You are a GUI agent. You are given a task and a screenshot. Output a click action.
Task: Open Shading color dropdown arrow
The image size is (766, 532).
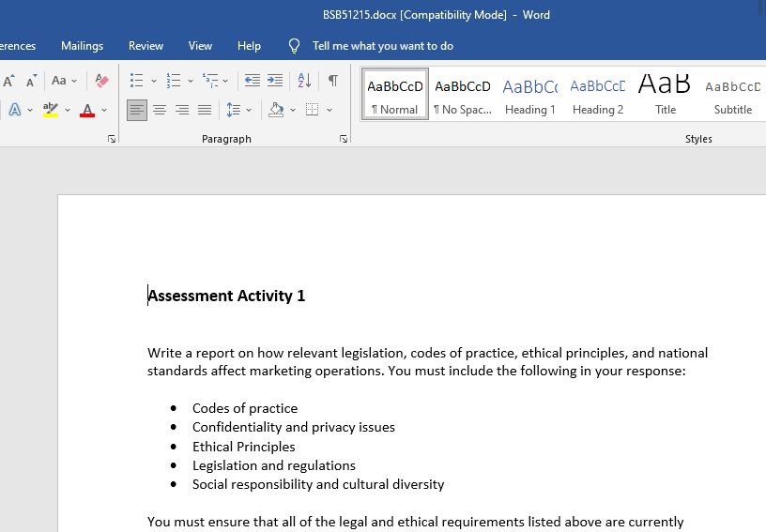tap(293, 110)
